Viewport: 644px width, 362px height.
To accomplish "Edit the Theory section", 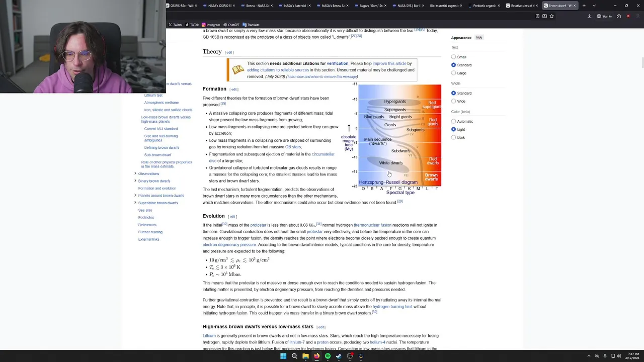I will (x=229, y=52).
